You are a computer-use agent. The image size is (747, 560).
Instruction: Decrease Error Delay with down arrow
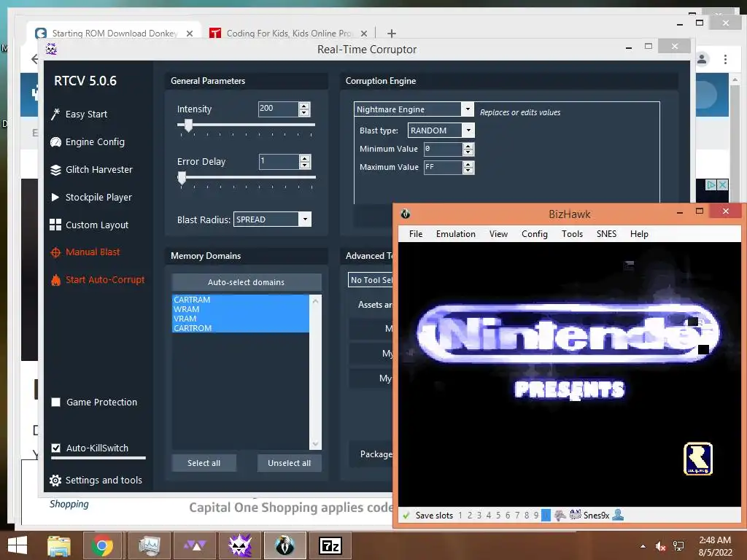pos(305,165)
